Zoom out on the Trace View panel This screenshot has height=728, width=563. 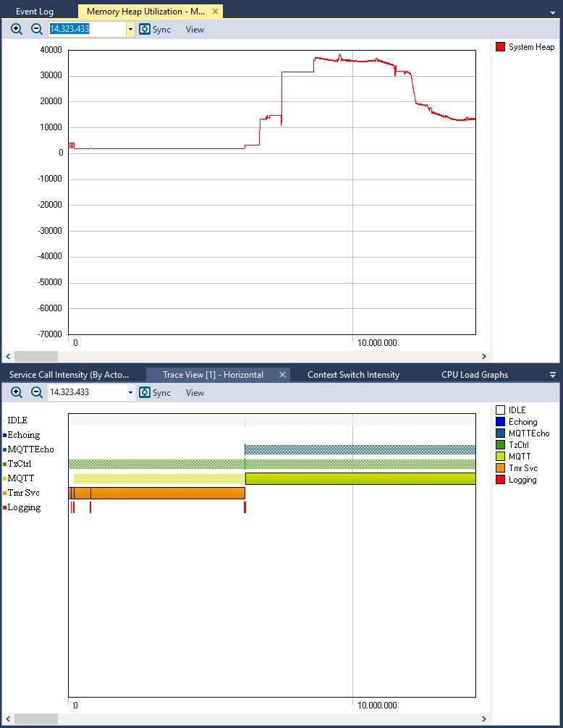[x=36, y=392]
